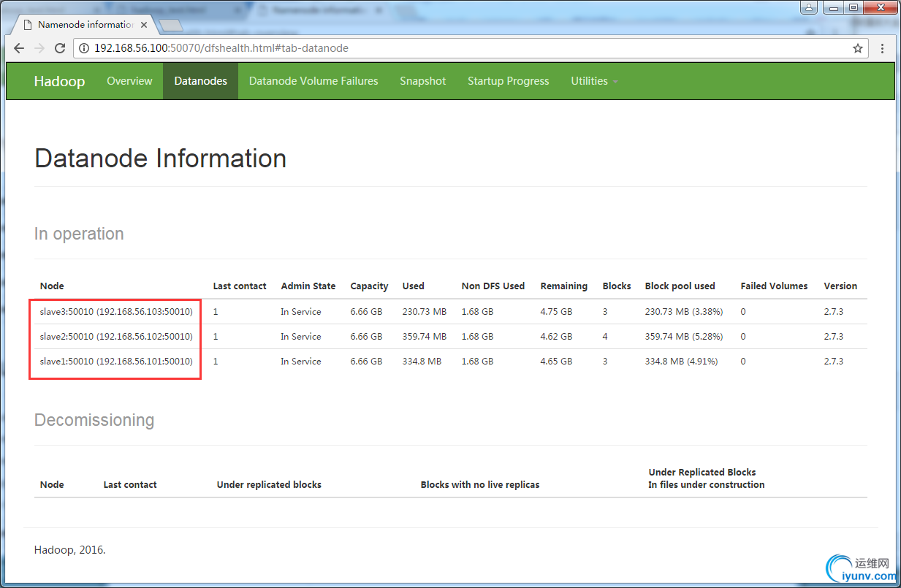Click the Last contact header in operation table
This screenshot has width=901, height=588.
[240, 286]
